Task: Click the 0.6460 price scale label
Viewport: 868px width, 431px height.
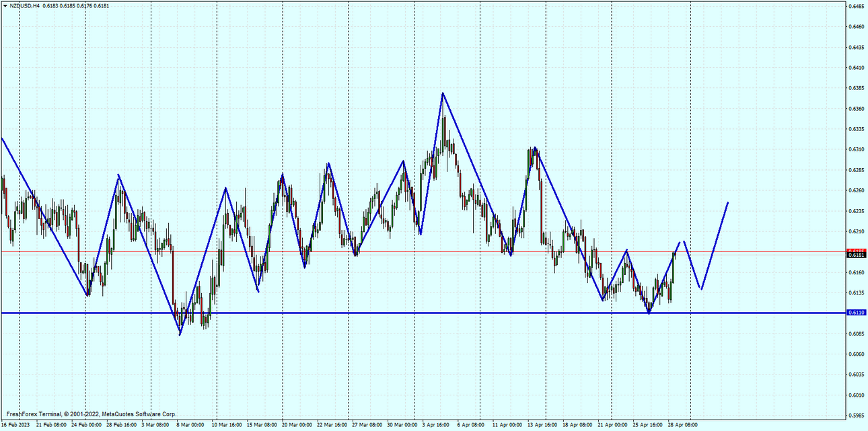Action: pos(856,27)
